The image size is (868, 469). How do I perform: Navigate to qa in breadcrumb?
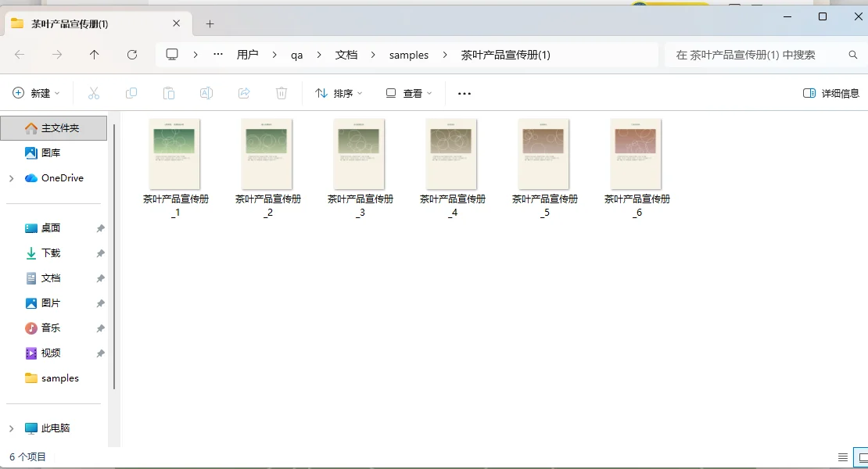tap(296, 55)
